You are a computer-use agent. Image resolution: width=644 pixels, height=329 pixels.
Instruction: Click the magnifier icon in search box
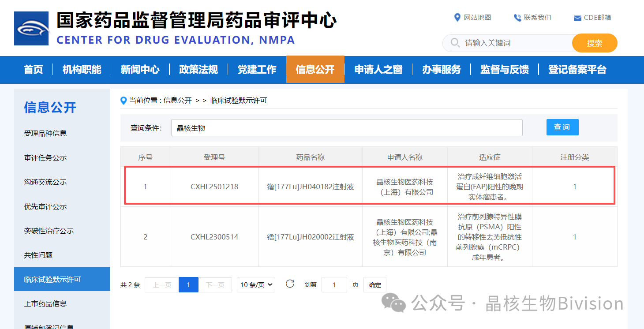coord(455,43)
